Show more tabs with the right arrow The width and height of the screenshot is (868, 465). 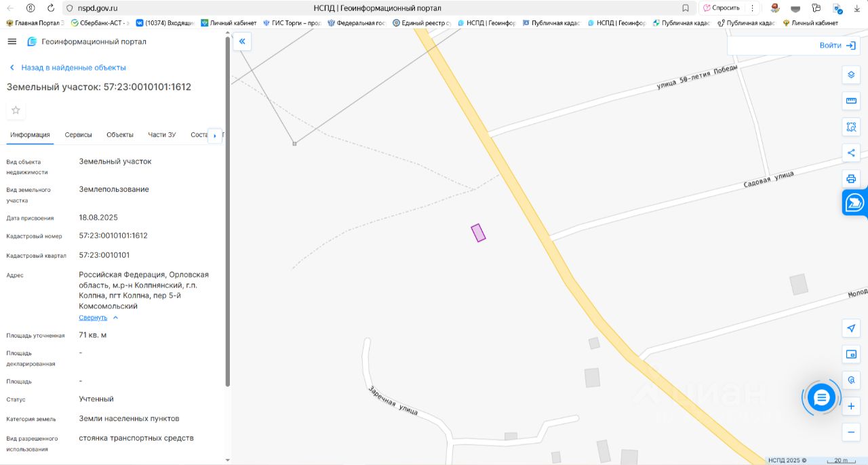(x=215, y=136)
